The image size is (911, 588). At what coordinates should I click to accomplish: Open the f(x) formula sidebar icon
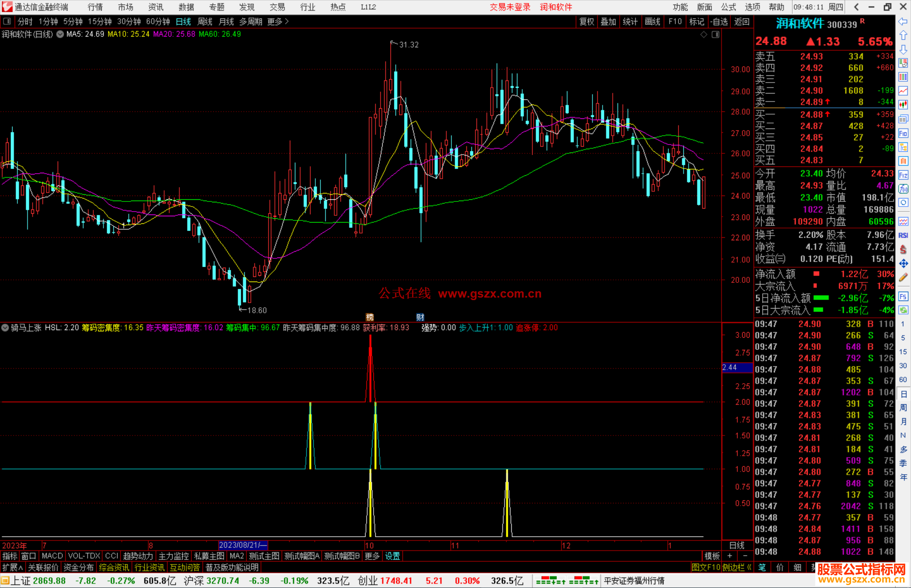coord(903,189)
